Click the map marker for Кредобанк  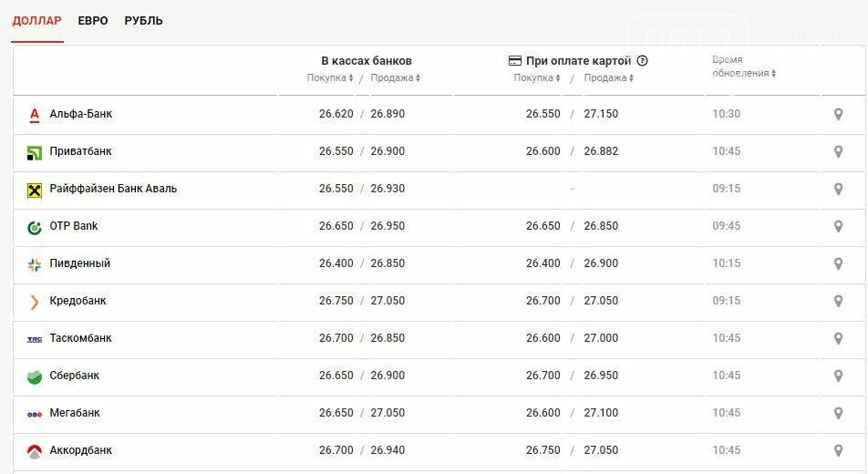(x=838, y=301)
